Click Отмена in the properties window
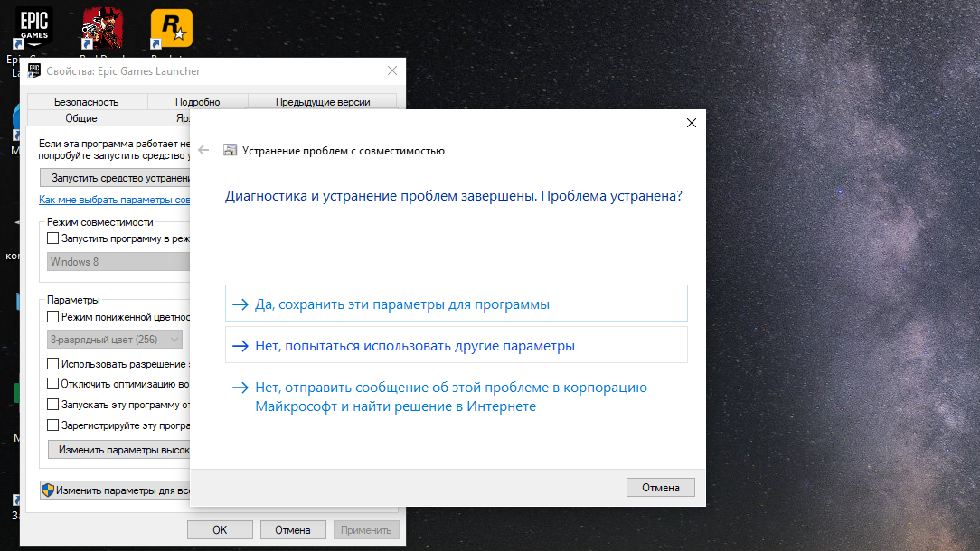This screenshot has height=551, width=980. tap(293, 529)
